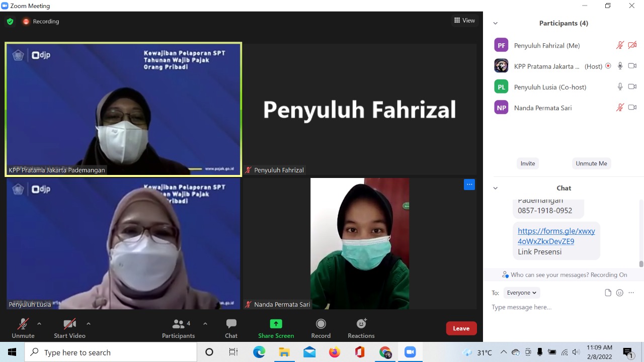Click the file attachment icon in chat

[608, 293]
